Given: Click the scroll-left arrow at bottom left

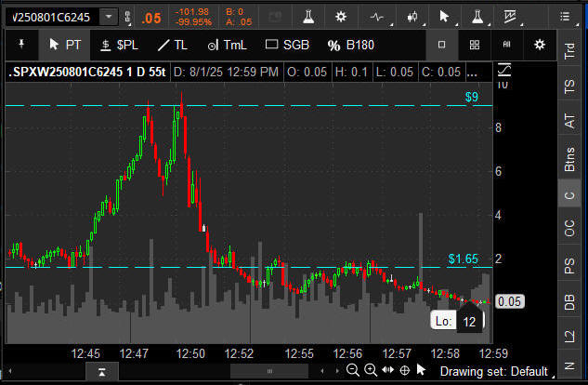Looking at the screenshot, I should tap(10, 371).
